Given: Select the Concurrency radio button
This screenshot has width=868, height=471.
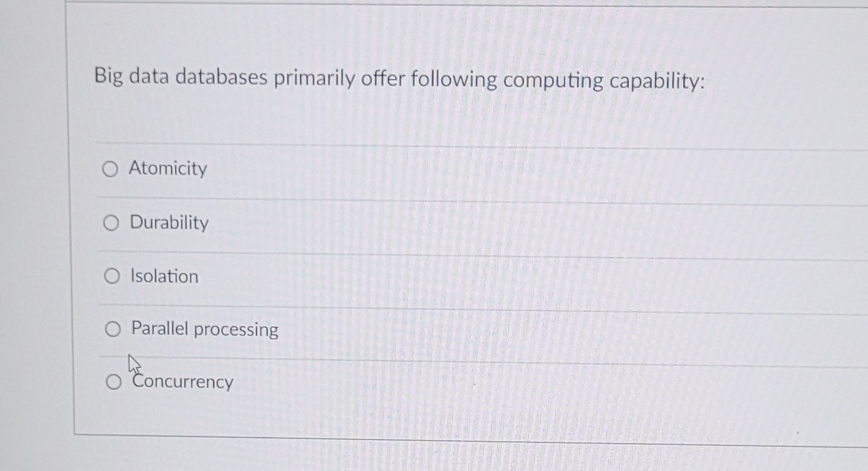Looking at the screenshot, I should (x=113, y=383).
